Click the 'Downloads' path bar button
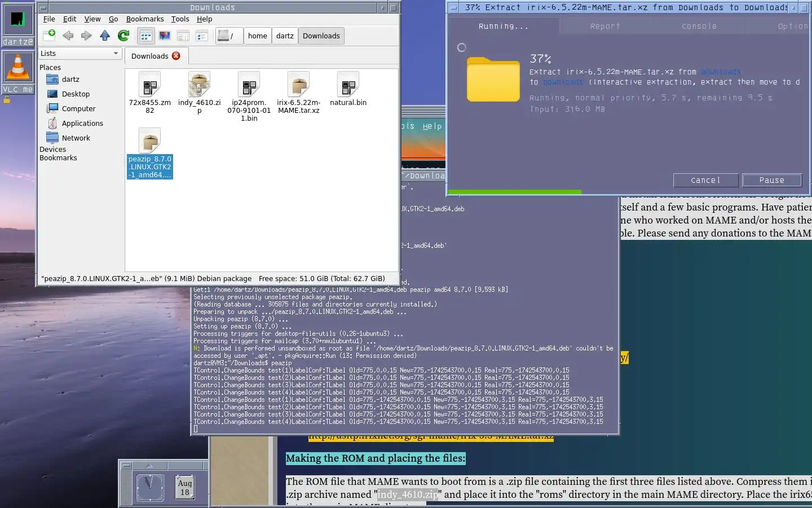This screenshot has width=812, height=508. click(x=321, y=36)
